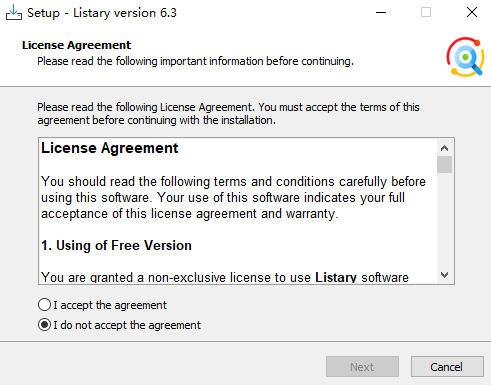Click the License Agreement heading inside text box
This screenshot has width=491, height=385.
click(x=110, y=148)
